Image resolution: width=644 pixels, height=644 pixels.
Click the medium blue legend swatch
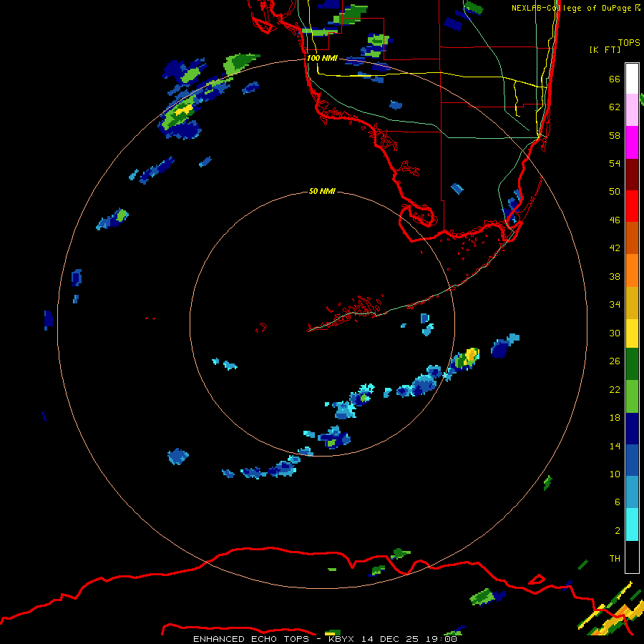[632, 460]
